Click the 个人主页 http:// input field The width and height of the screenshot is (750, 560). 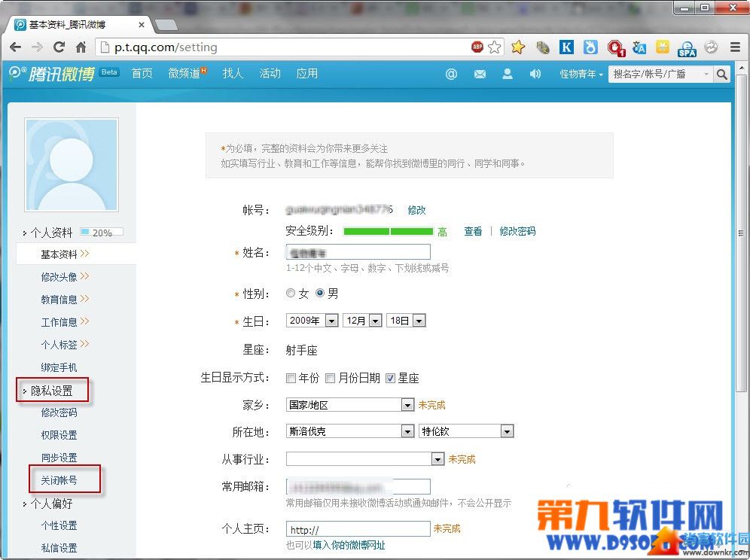pos(358,529)
